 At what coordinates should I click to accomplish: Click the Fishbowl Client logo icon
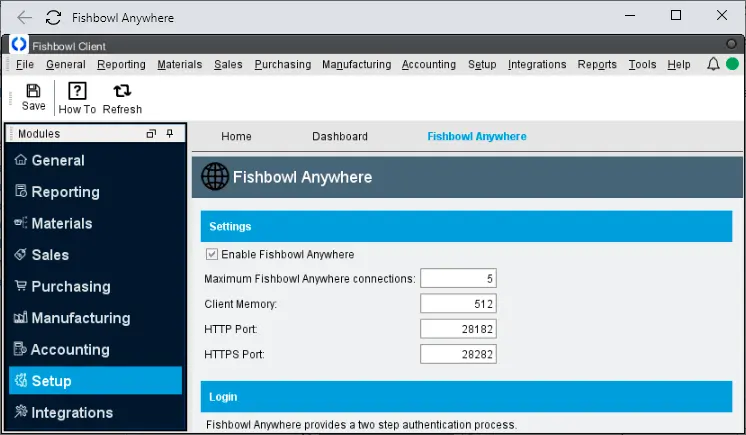[x=19, y=44]
